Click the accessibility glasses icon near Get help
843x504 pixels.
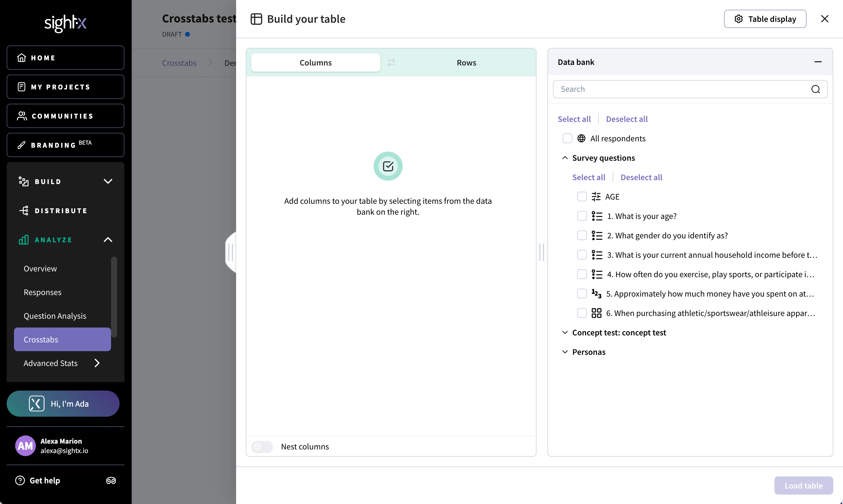[x=111, y=481]
